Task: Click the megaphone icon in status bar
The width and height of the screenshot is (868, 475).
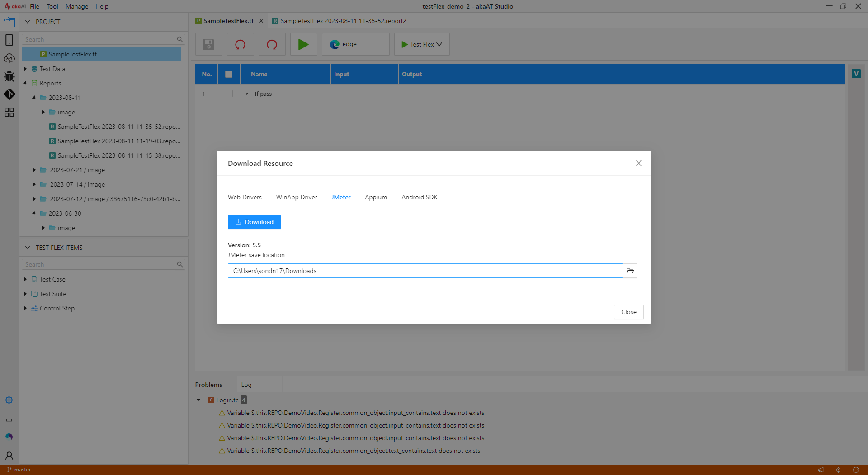Action: pyautogui.click(x=821, y=470)
